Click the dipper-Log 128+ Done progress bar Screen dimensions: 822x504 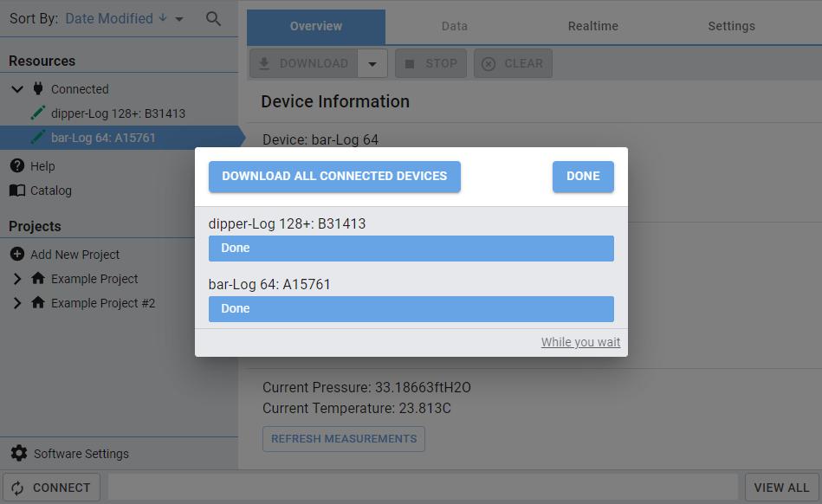point(411,249)
